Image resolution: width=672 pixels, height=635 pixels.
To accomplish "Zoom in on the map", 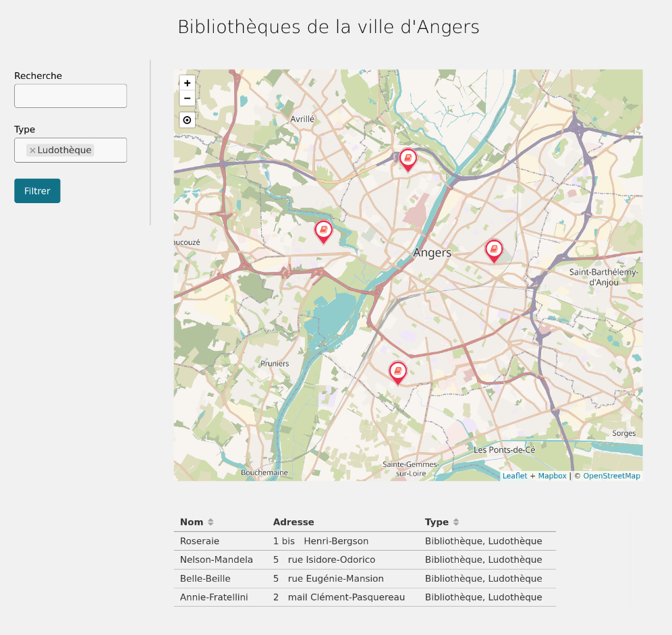I will point(188,83).
